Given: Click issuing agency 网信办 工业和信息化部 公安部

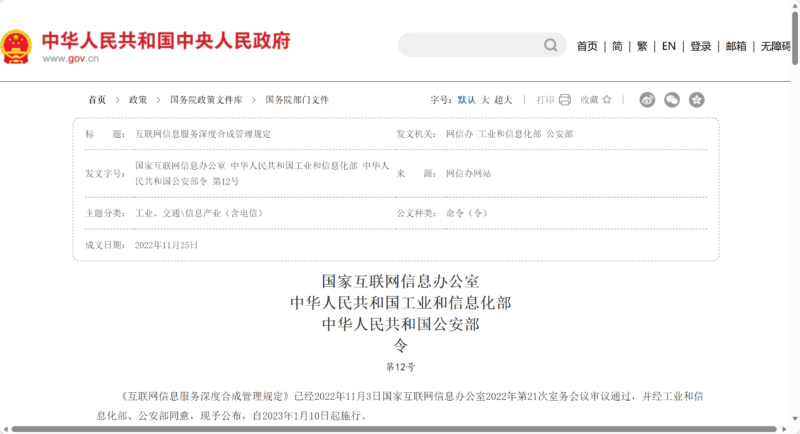Looking at the screenshot, I should click(x=510, y=134).
